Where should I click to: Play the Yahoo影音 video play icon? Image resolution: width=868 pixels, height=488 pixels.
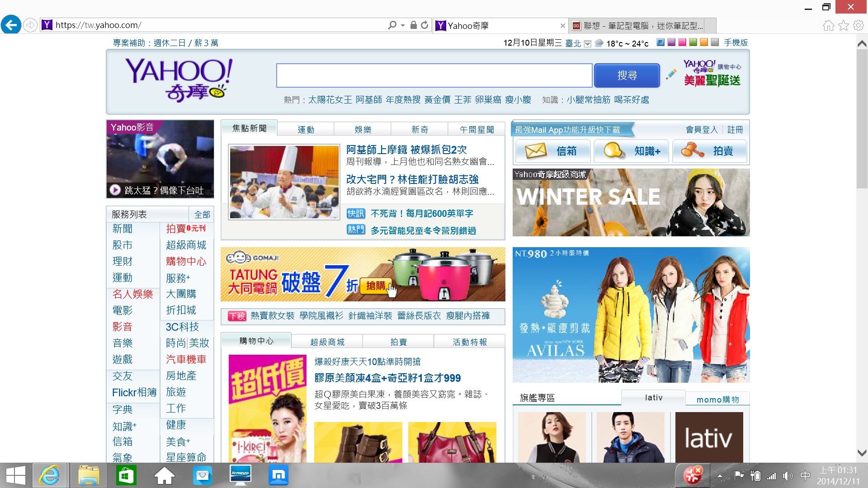[x=115, y=190]
